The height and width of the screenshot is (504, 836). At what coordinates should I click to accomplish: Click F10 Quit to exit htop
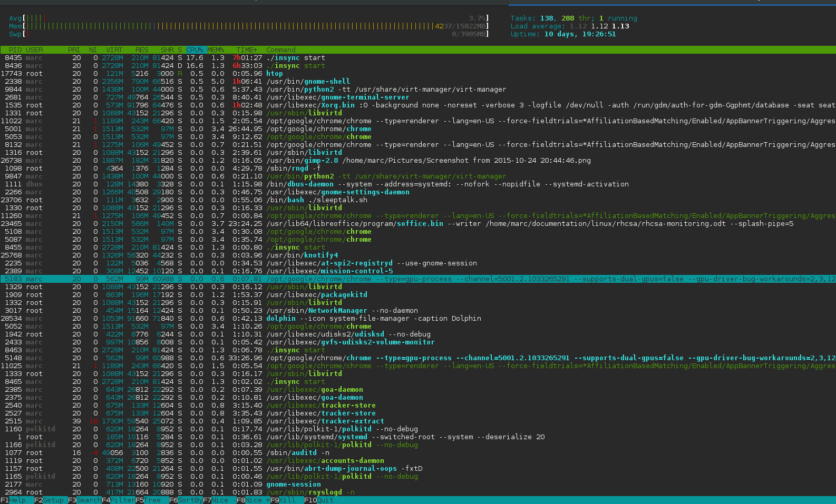tap(319, 500)
